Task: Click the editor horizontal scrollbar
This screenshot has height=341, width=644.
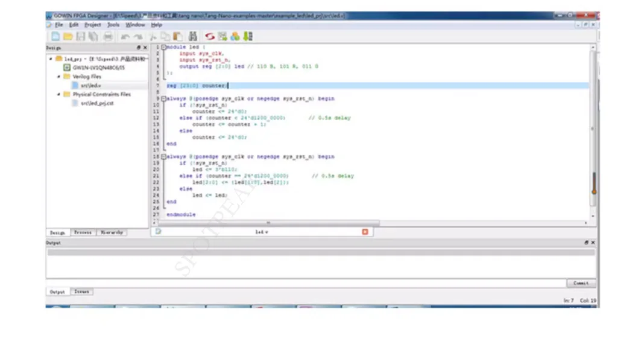Action: click(269, 223)
